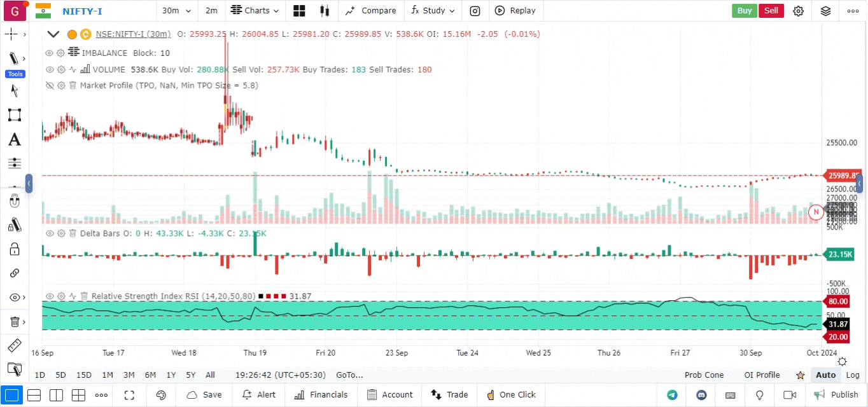Toggle fullscreen mode icon
Screen dimensions: 868x407
click(x=129, y=395)
